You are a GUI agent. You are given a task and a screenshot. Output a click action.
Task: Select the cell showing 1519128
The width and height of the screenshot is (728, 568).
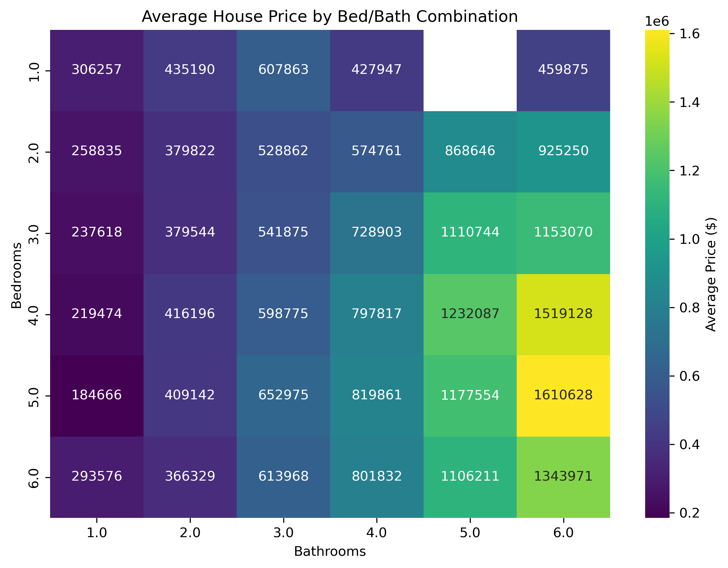pyautogui.click(x=563, y=314)
